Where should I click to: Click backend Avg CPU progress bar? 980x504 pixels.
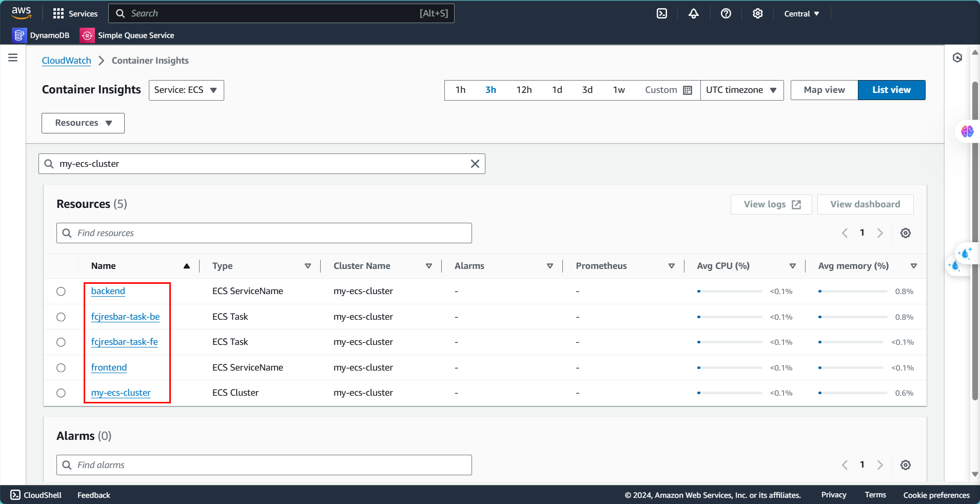pos(730,292)
